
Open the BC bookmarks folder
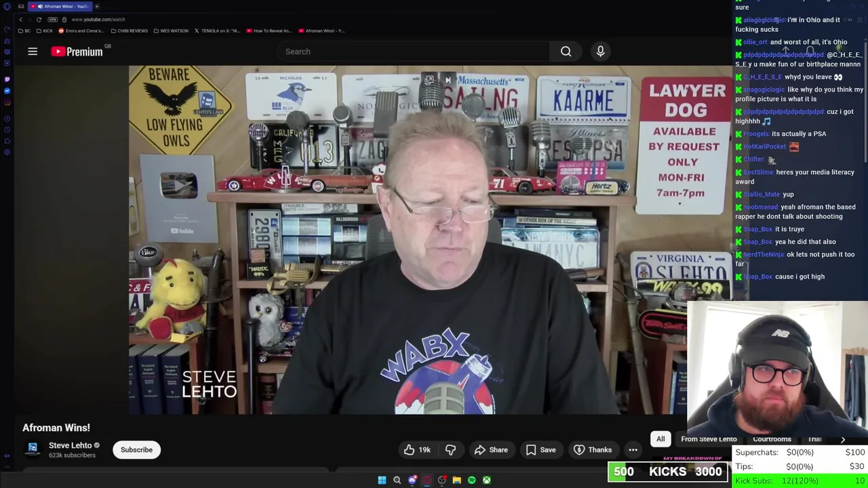[25, 30]
